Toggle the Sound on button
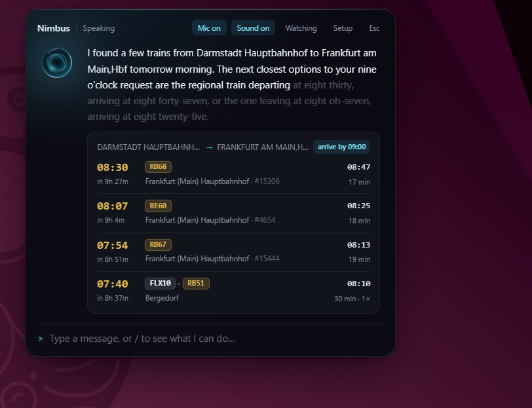 tap(253, 28)
